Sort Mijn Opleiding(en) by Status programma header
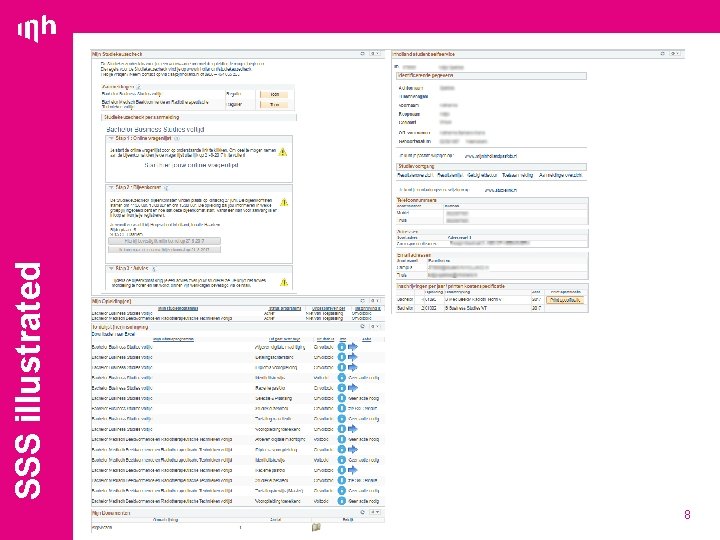The width and height of the screenshot is (720, 540). (285, 309)
